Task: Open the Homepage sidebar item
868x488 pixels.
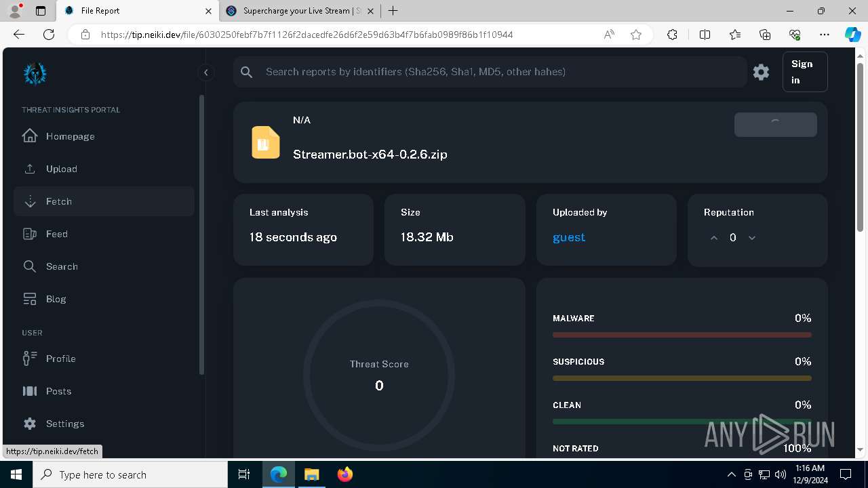Action: point(104,136)
